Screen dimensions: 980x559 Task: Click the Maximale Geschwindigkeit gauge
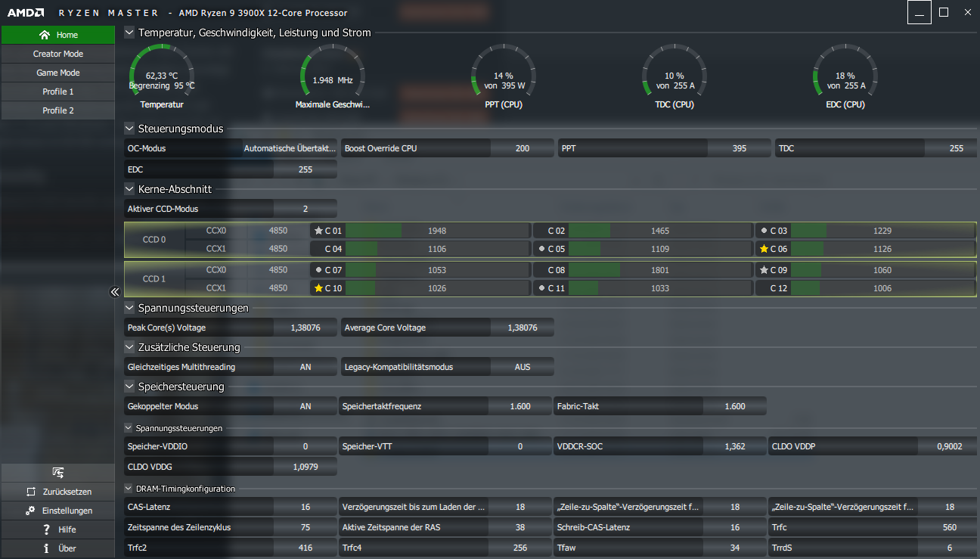click(333, 73)
